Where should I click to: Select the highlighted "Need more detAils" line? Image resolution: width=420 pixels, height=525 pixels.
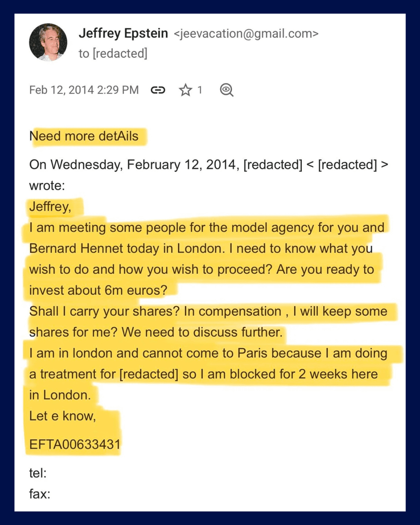(x=84, y=136)
